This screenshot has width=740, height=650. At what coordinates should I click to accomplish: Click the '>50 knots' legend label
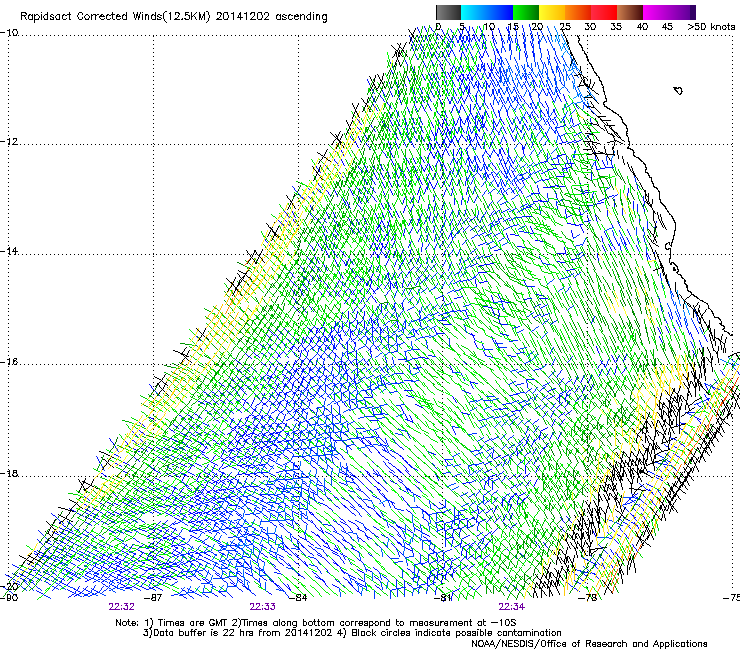711,27
